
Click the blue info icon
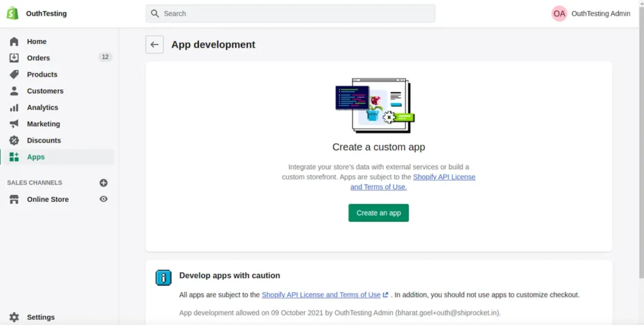coord(164,278)
